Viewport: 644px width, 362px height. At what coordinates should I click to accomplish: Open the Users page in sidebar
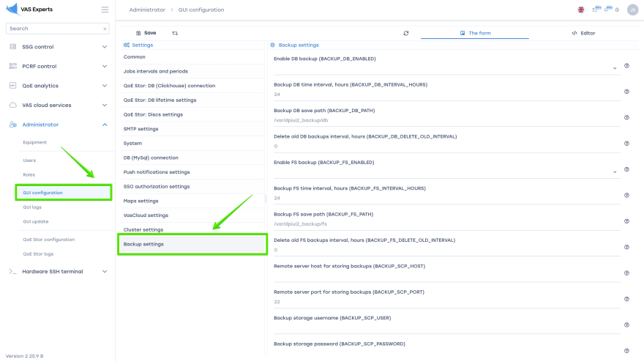[x=29, y=160]
